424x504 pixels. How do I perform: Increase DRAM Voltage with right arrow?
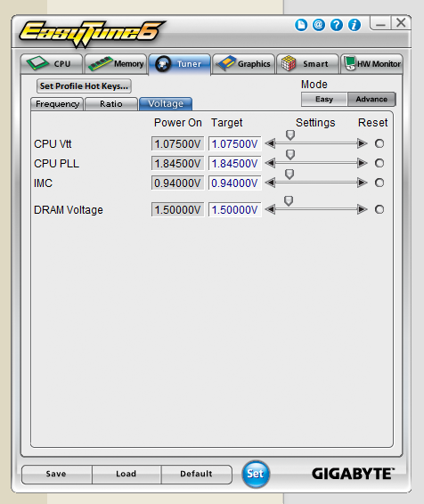[x=363, y=209]
